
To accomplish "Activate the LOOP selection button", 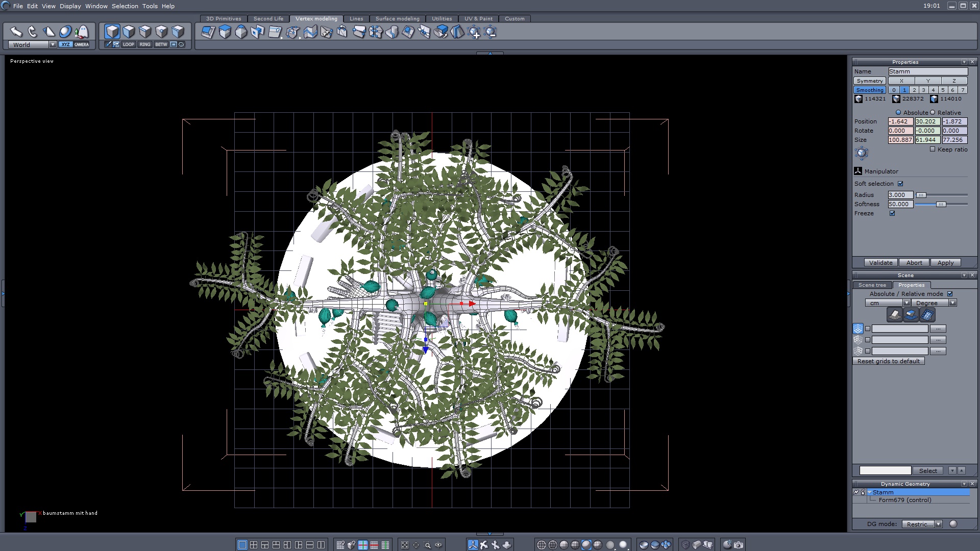I will pos(128,44).
